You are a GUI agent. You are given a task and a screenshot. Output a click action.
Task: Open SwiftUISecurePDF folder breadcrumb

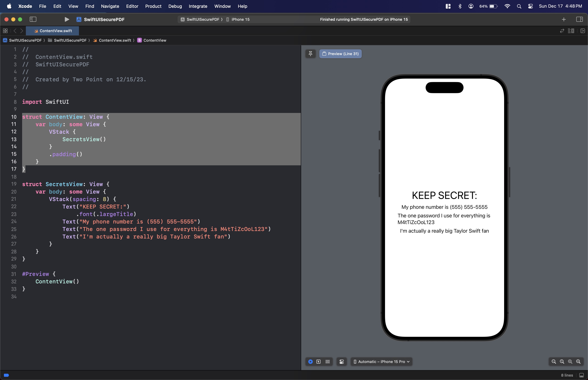(x=67, y=40)
